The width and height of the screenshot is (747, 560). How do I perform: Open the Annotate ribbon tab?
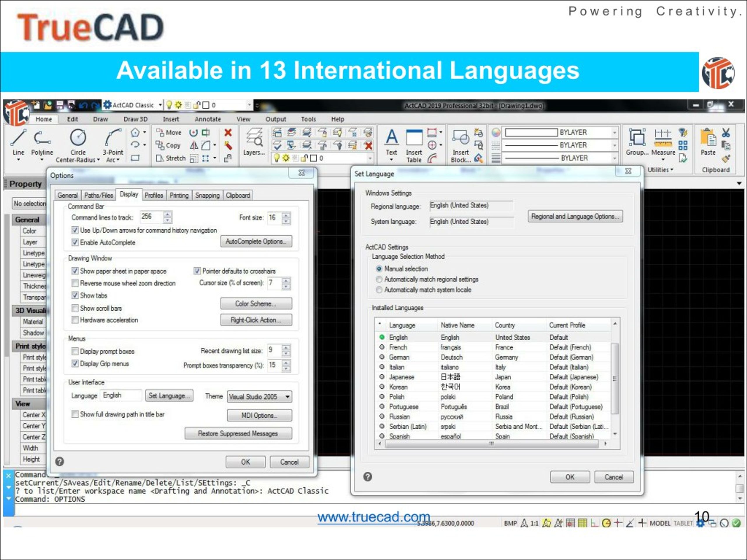tap(208, 119)
